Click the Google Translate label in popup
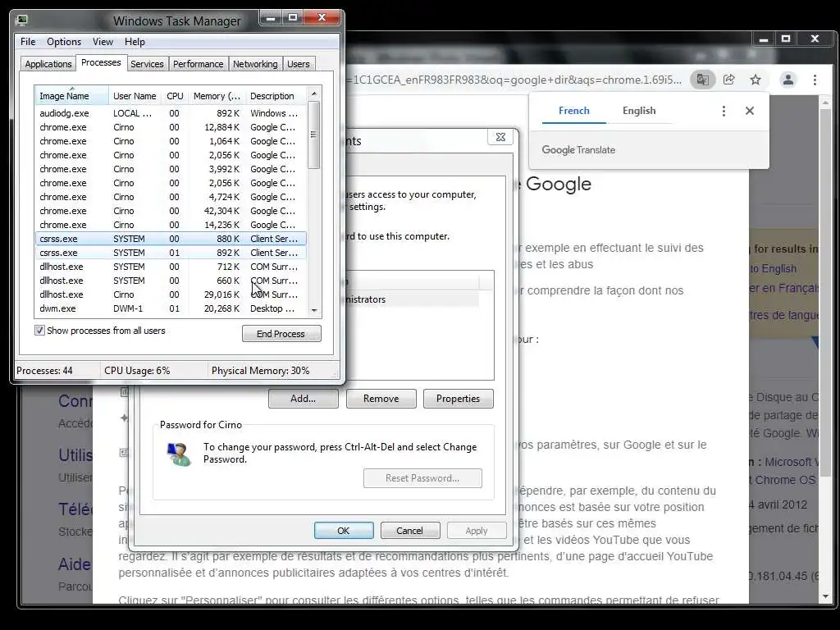 tap(578, 150)
